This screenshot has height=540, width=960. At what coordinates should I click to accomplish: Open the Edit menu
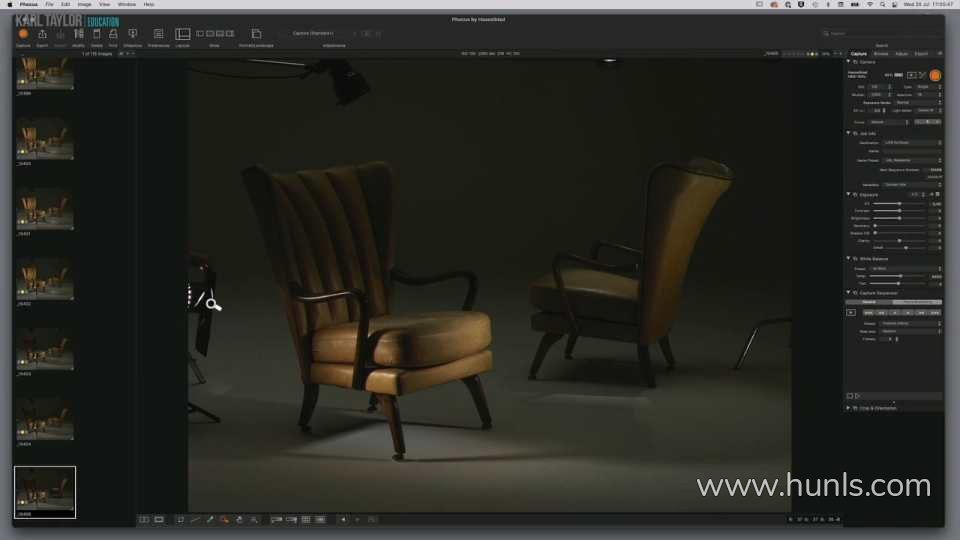tap(66, 4)
